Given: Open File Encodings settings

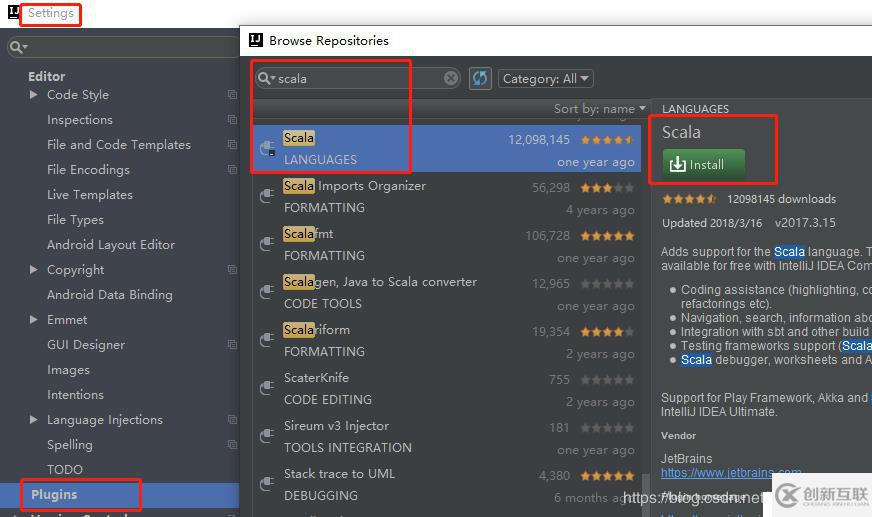Looking at the screenshot, I should (88, 170).
